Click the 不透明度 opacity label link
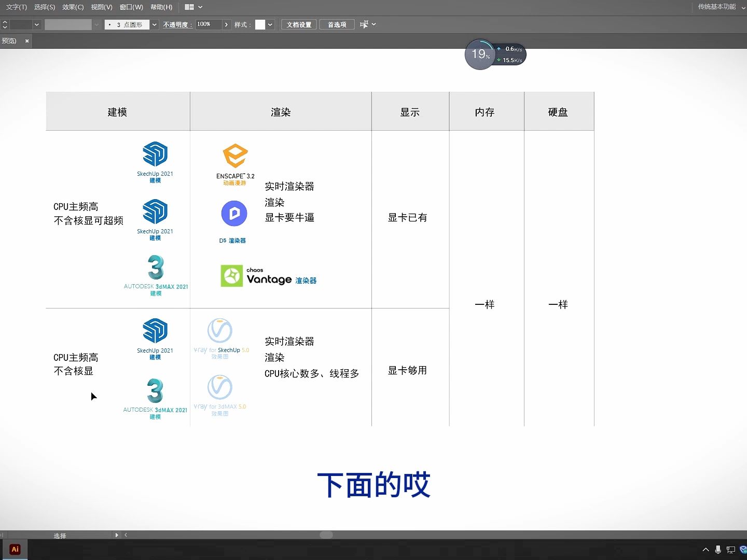 [x=177, y=24]
